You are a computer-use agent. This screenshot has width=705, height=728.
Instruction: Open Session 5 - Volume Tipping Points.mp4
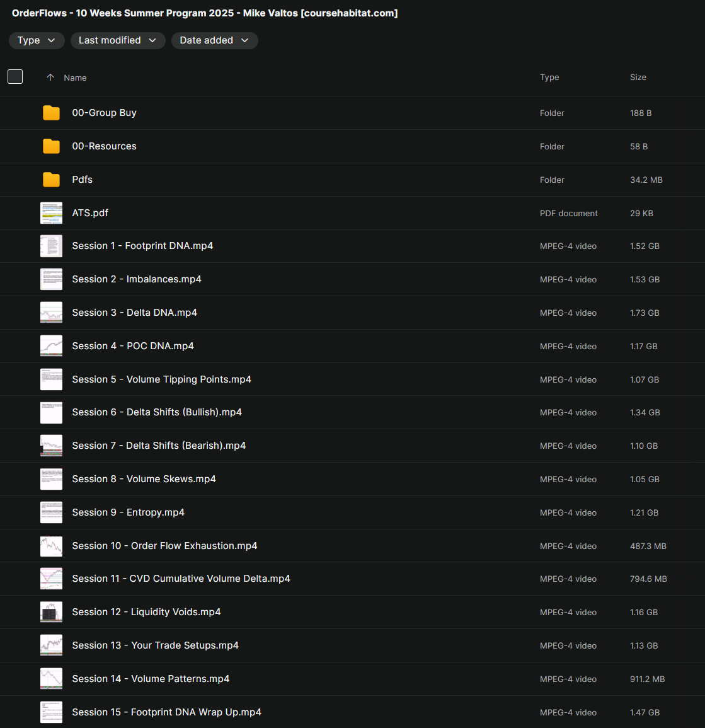pyautogui.click(x=161, y=379)
